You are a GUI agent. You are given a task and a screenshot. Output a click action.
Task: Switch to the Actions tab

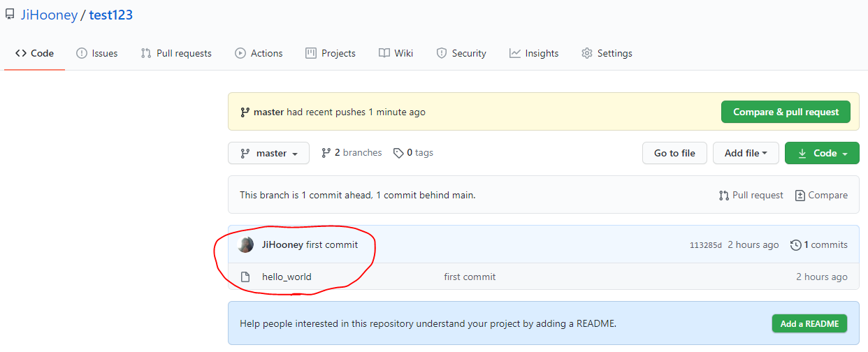click(x=259, y=53)
